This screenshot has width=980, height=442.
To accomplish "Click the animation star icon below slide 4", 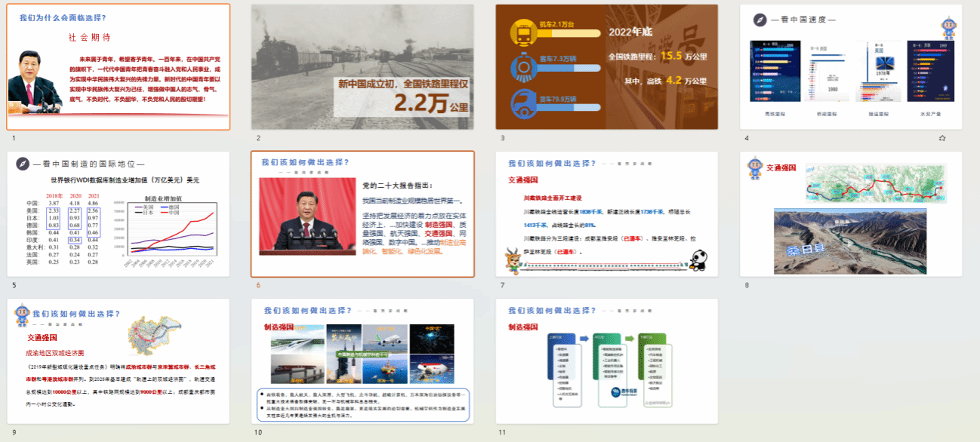I will tap(941, 138).
